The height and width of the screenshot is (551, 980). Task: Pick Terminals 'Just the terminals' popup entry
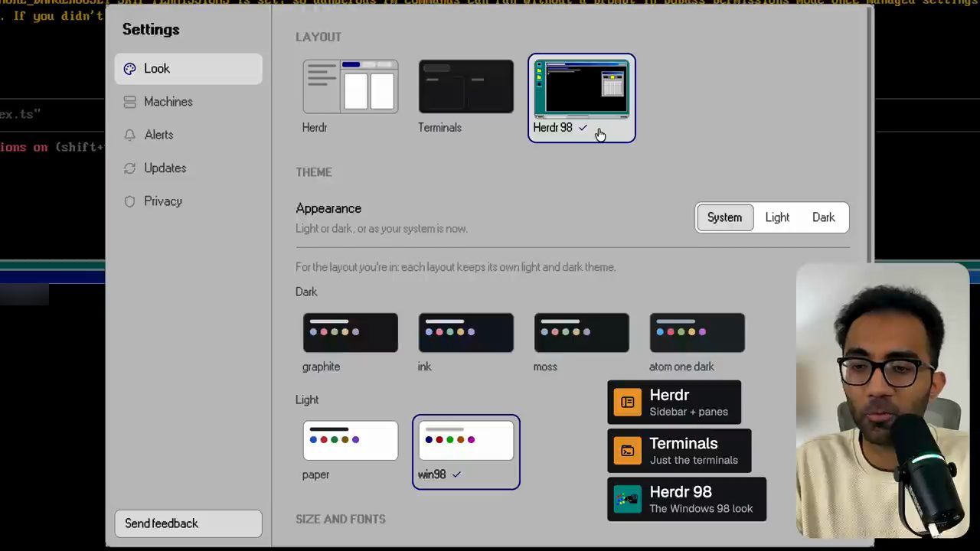[679, 451]
